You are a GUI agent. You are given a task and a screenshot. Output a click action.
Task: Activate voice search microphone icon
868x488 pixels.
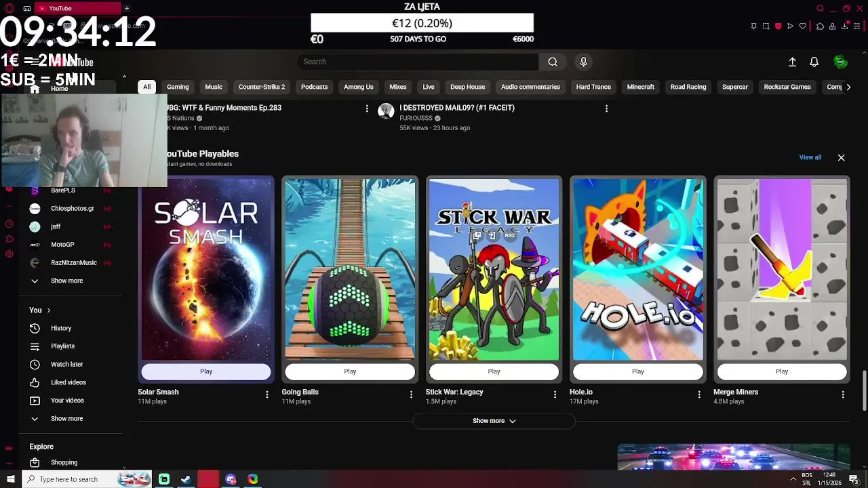point(583,62)
